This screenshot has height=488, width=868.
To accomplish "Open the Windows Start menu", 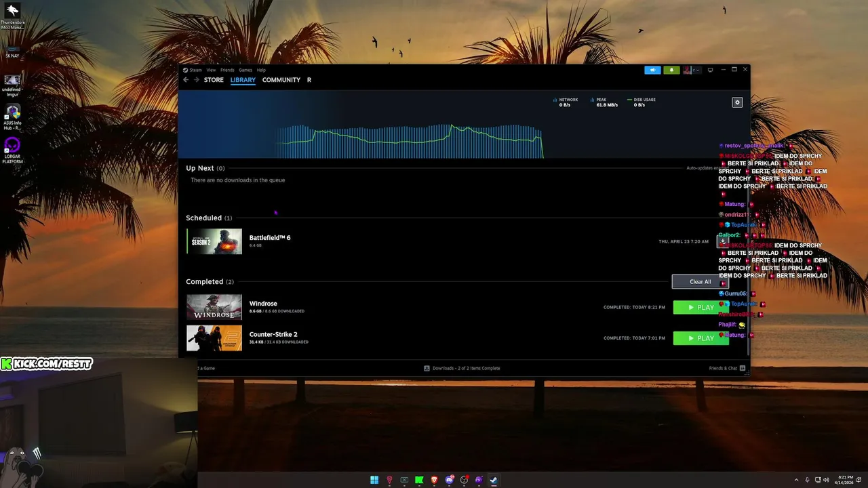I will (374, 480).
